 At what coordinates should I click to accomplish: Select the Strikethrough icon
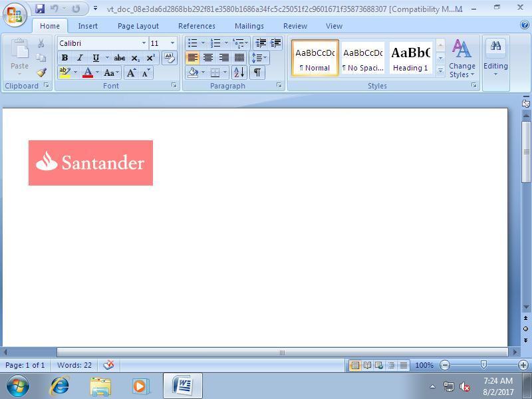119,58
